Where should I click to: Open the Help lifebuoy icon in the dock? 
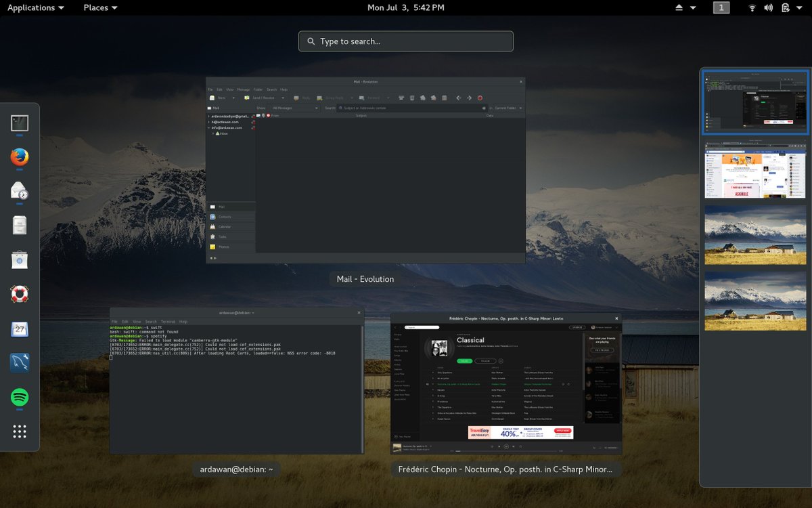pyautogui.click(x=20, y=294)
